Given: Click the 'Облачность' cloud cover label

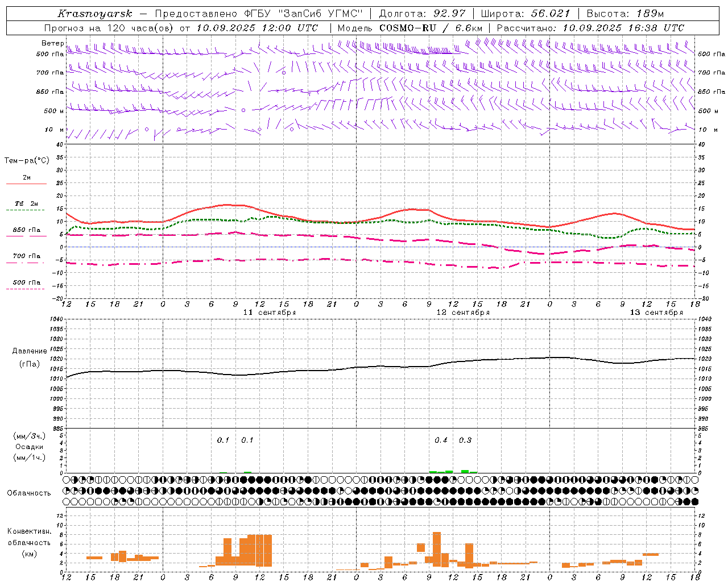Looking at the screenshot, I should coord(29,493).
